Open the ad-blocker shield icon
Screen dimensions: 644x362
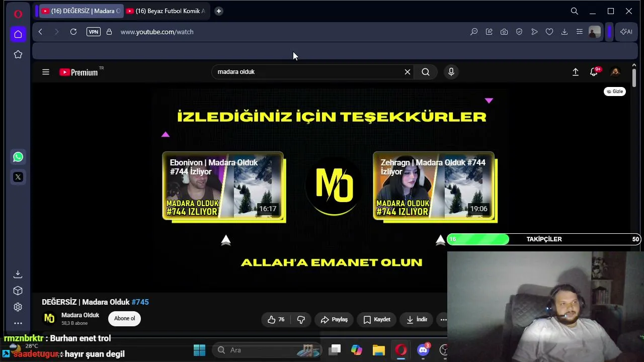point(519,32)
